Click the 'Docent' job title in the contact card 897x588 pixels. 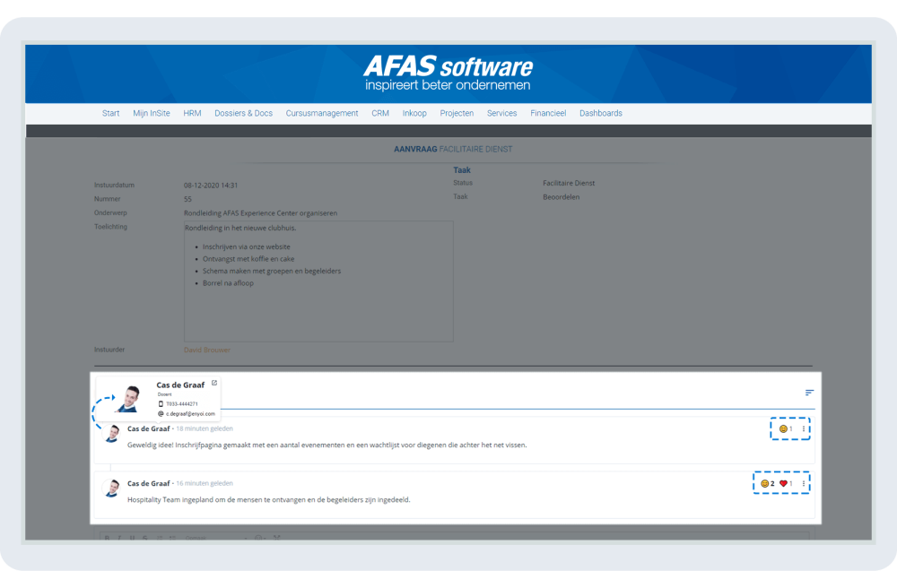point(164,394)
